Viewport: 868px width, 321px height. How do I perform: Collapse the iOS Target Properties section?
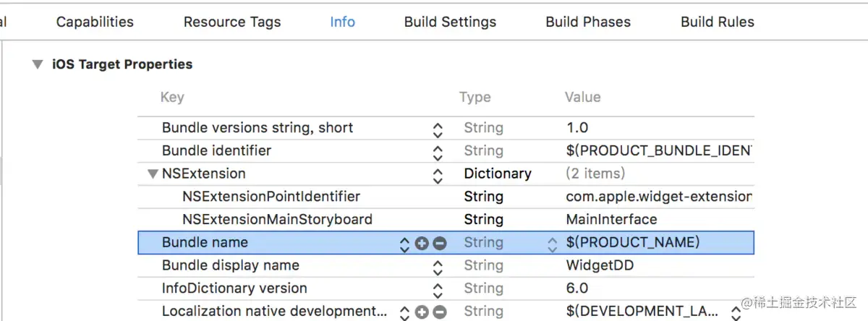coord(37,64)
